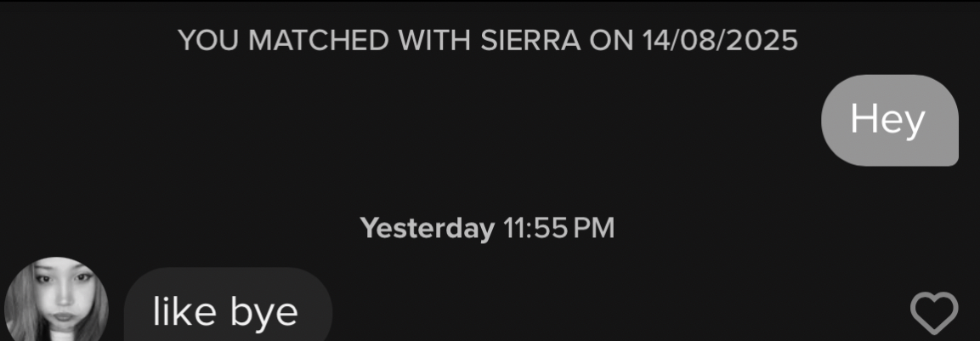The width and height of the screenshot is (980, 341).
Task: Click the name SIERRA in match banner
Action: [x=531, y=41]
